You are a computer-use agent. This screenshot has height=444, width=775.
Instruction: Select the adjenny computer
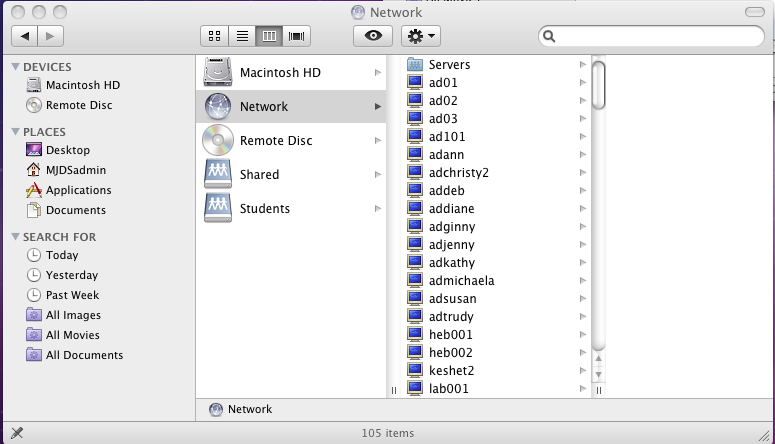pyautogui.click(x=497, y=244)
